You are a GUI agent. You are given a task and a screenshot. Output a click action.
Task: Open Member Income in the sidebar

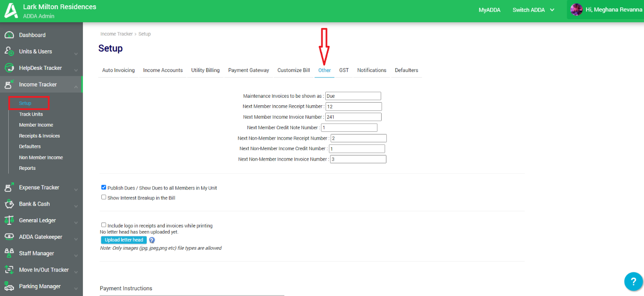pos(36,125)
